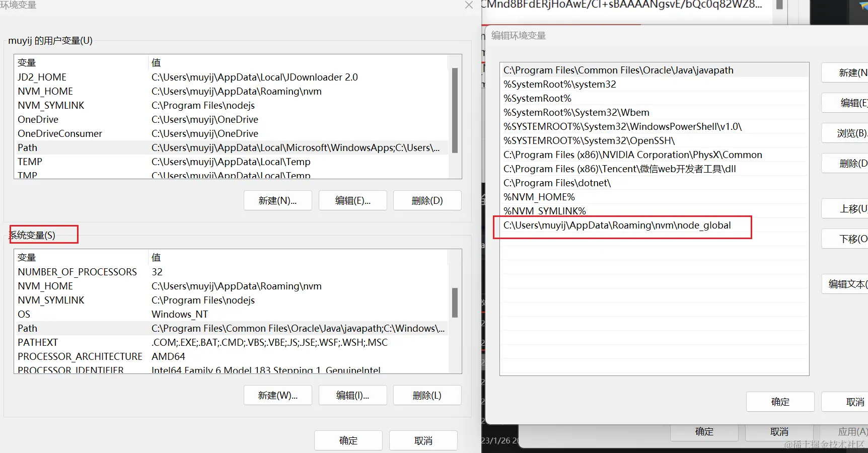The width and height of the screenshot is (868, 453).
Task: Select NVM_HOME in system variables list
Action: point(231,286)
